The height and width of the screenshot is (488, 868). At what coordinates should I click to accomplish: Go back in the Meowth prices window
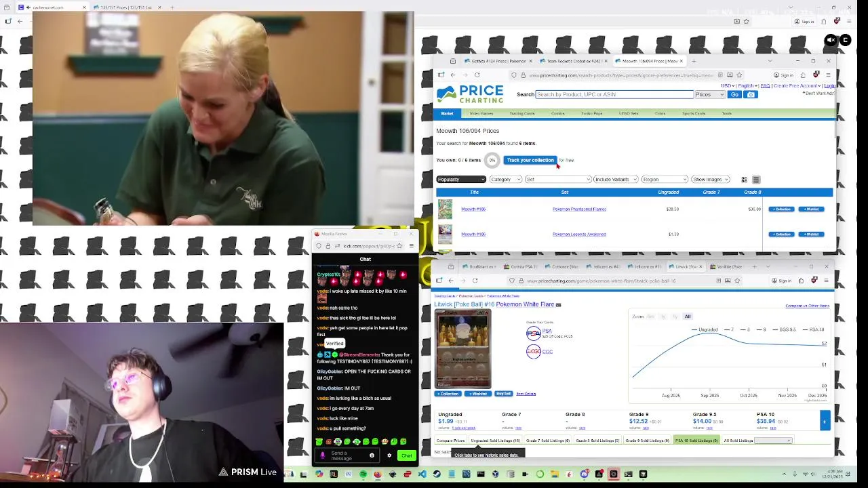453,75
